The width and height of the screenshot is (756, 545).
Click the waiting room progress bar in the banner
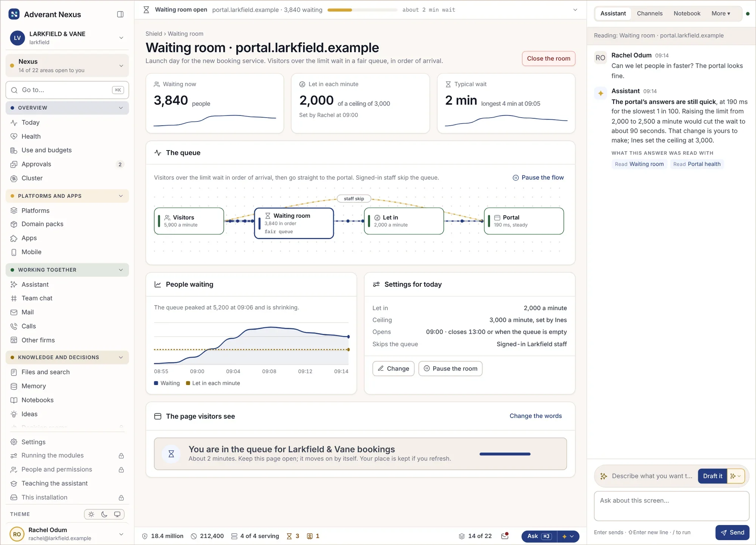coord(362,10)
